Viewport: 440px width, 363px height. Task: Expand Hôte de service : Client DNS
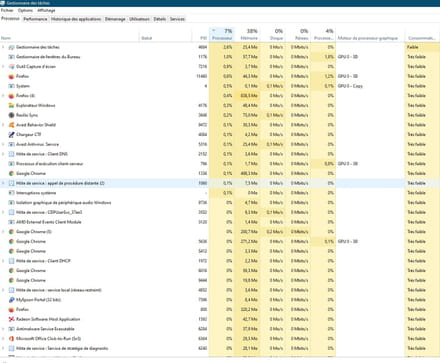[x=3, y=154]
